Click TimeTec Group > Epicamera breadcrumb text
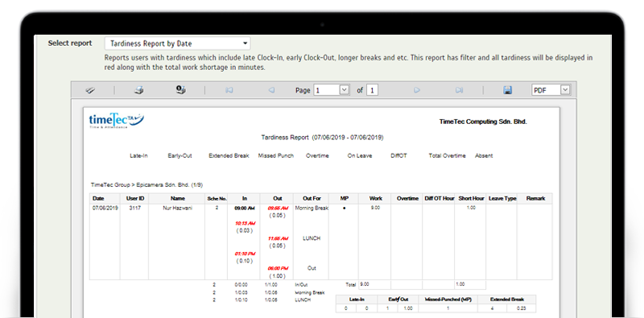The width and height of the screenshot is (644, 318). pyautogui.click(x=147, y=185)
